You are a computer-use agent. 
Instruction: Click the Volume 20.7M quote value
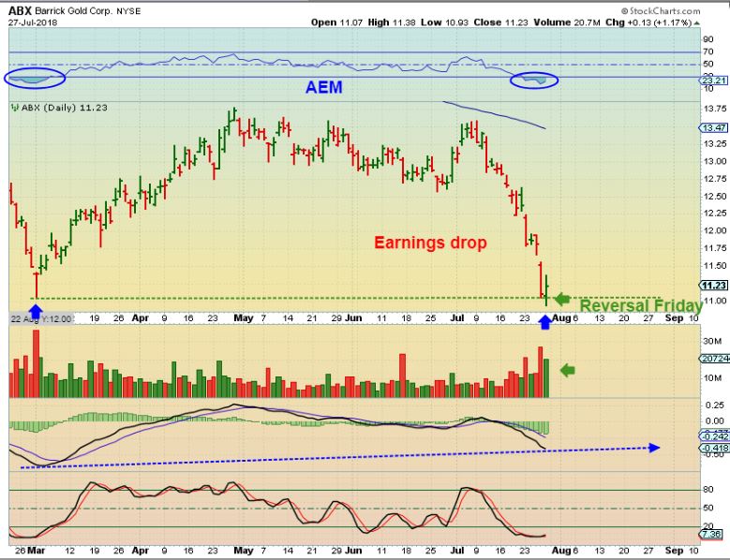tap(567, 22)
